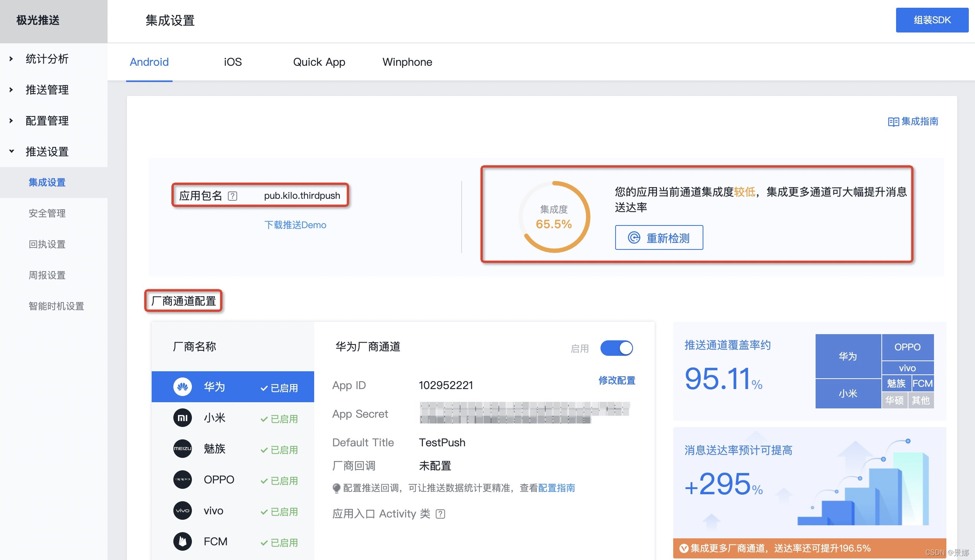
Task: Click the Meizu vendor logo icon
Action: [x=183, y=449]
